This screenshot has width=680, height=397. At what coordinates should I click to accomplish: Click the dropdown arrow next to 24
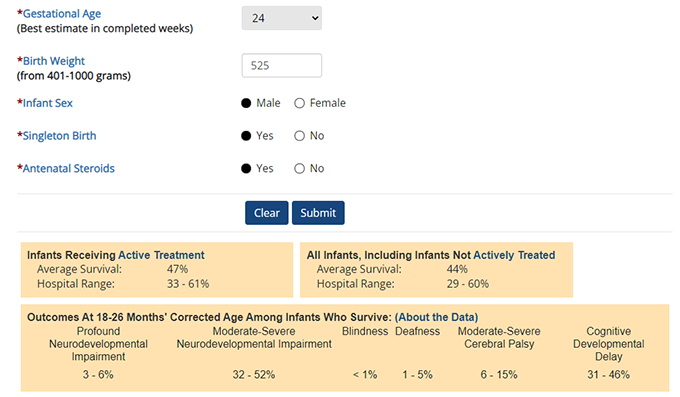tap(315, 18)
